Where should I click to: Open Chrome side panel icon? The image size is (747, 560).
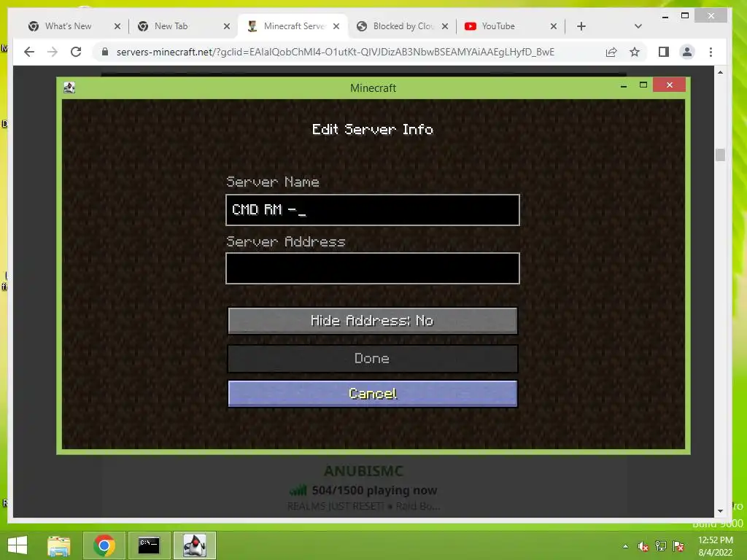coord(664,52)
